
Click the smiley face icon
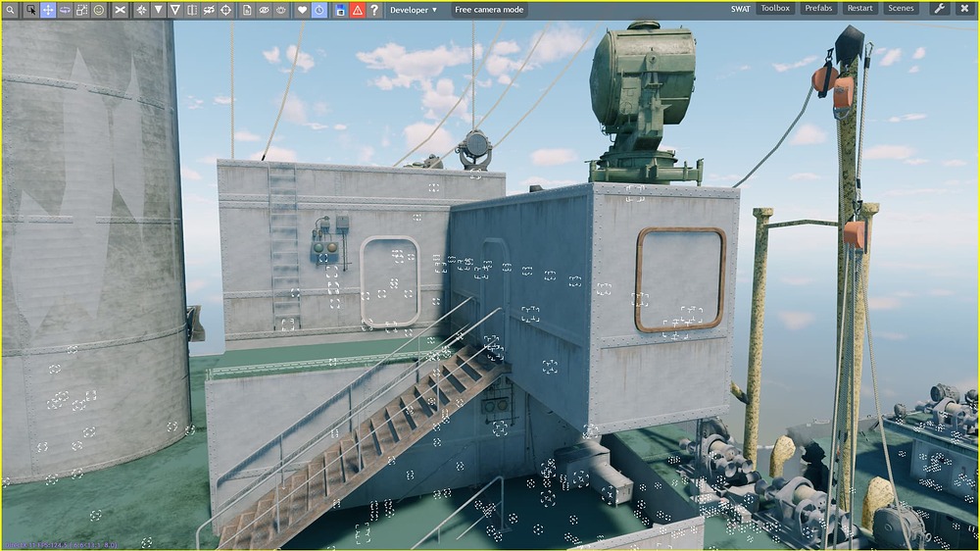click(99, 10)
